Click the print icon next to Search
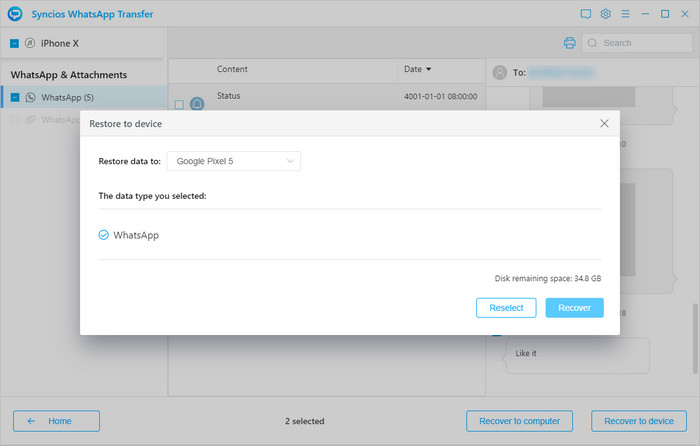Screen dimensions: 700x446 [570, 43]
